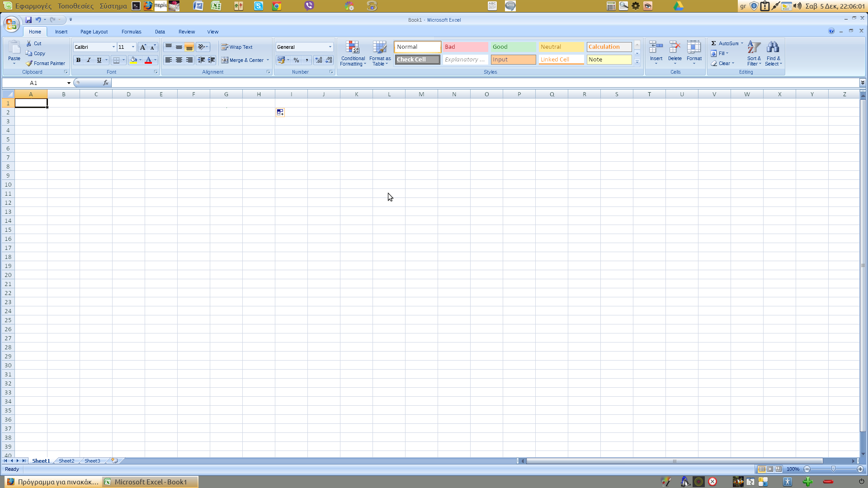Switch to Page Break Preview view
This screenshot has height=488, width=868.
pyautogui.click(x=778, y=469)
